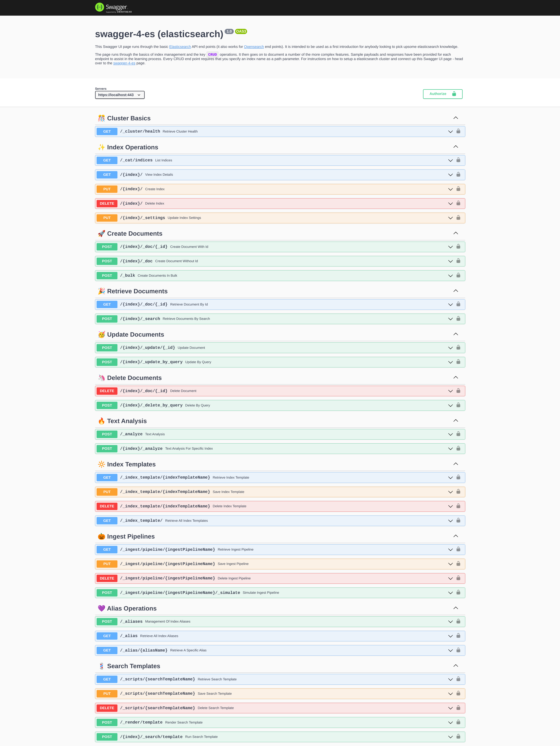Open the Elasticsearch link in description
560x746 pixels.
180,47
